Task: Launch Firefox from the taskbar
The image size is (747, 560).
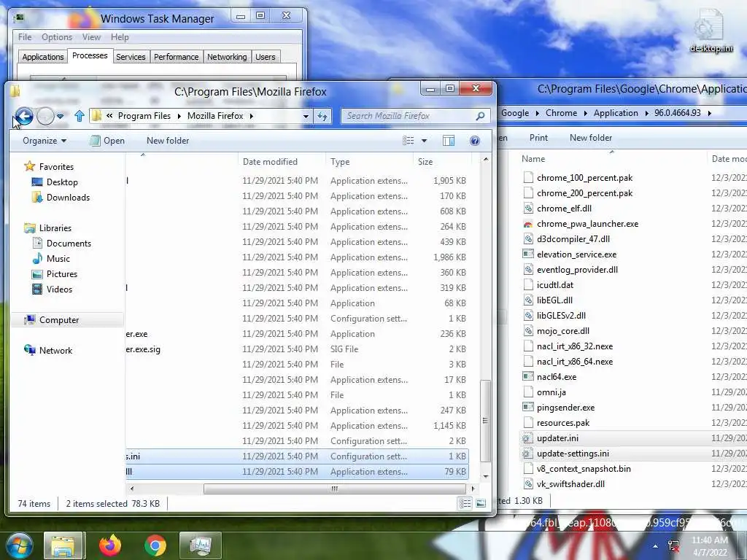Action: point(110,545)
